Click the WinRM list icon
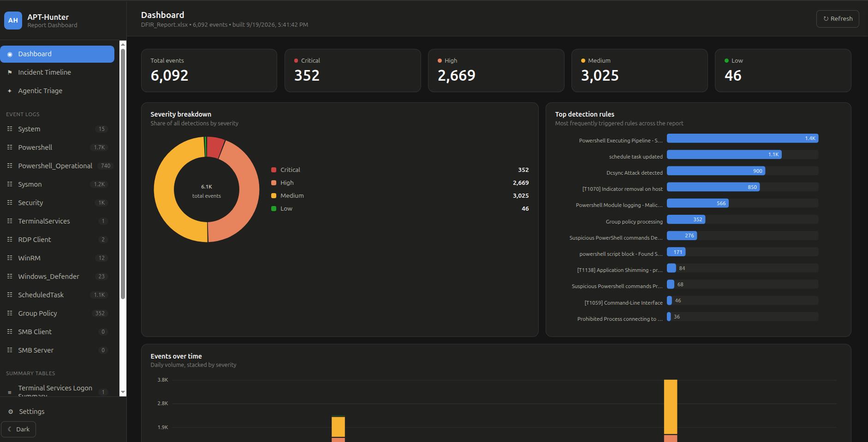 point(10,258)
